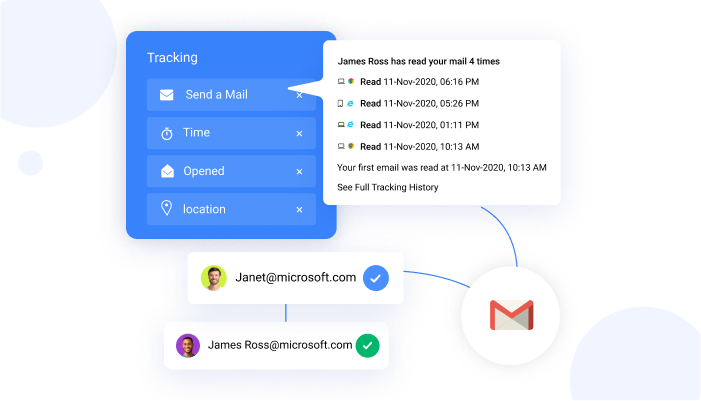This screenshot has height=401, width=701.
Task: Click laptop device icon on 01:11 PM read entry
Action: tap(341, 125)
